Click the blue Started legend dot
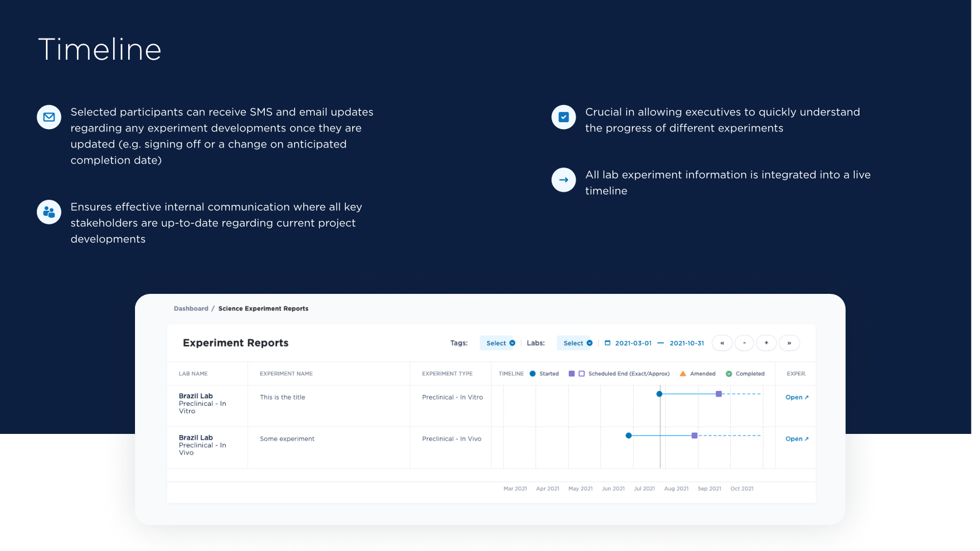The height and width of the screenshot is (551, 980). tap(533, 374)
